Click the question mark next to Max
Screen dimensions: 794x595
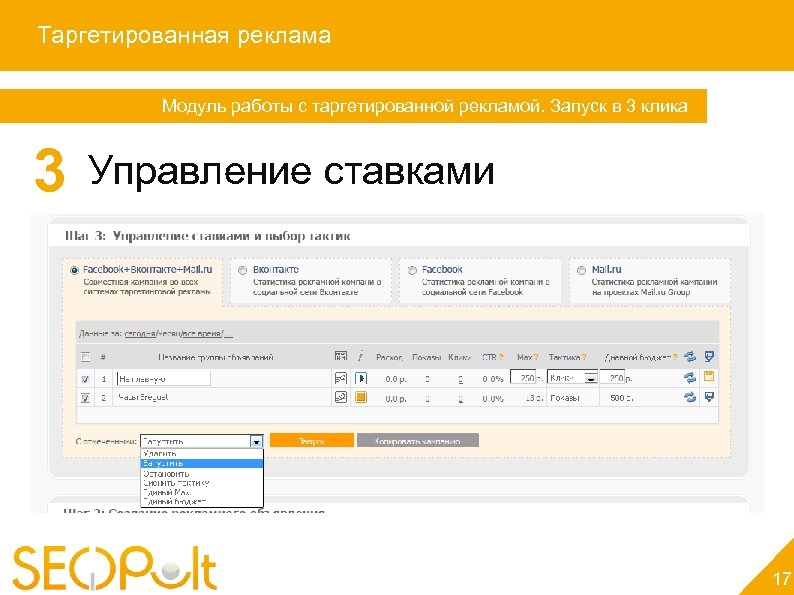[x=536, y=357]
